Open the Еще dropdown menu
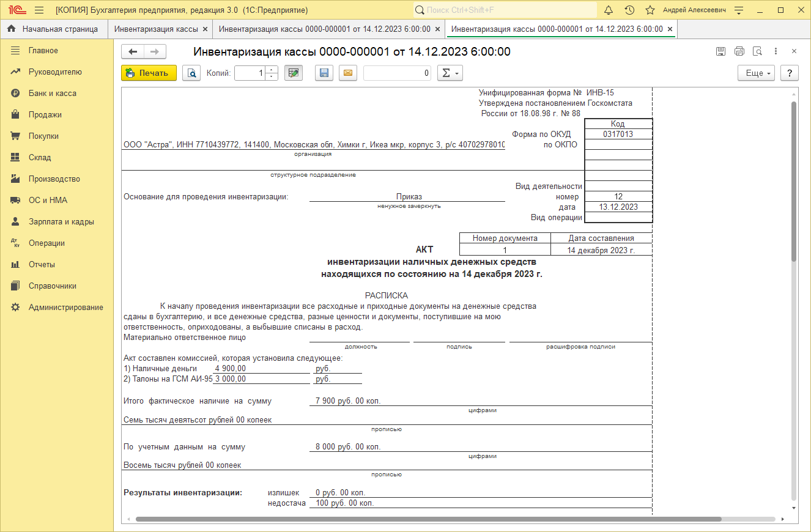 (757, 73)
